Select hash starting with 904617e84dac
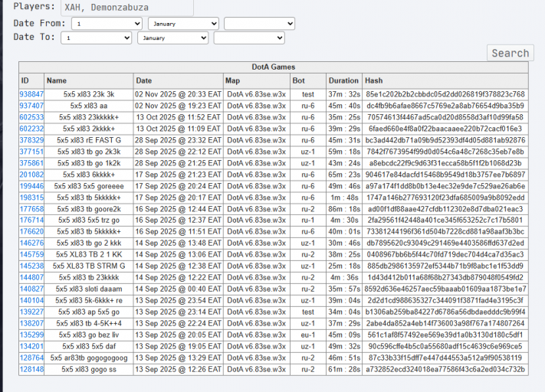The width and height of the screenshot is (545, 392). pos(445,175)
